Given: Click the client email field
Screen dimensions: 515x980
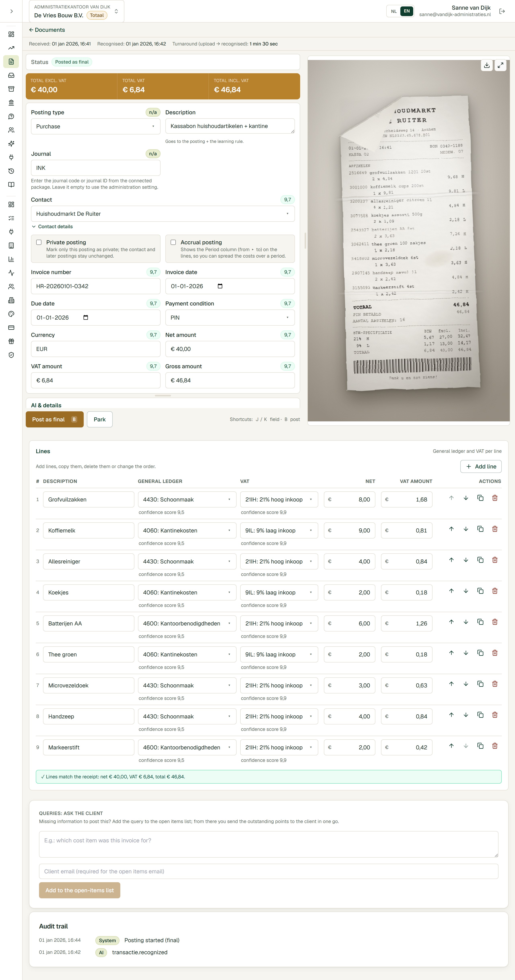Looking at the screenshot, I should click(x=269, y=871).
